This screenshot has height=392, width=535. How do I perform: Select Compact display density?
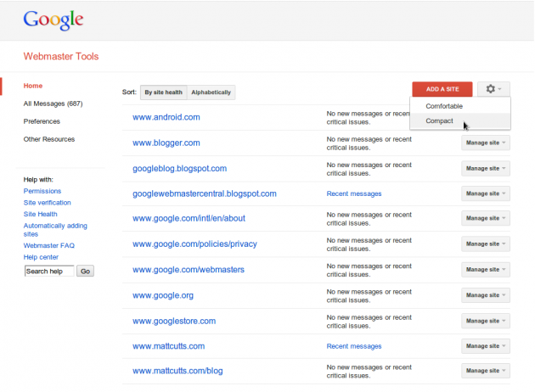460,121
